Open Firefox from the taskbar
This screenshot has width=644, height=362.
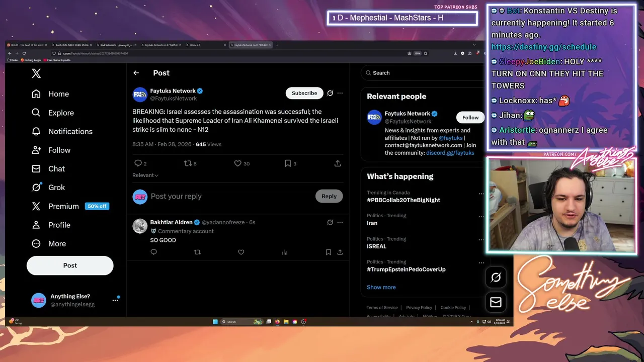coord(277,322)
